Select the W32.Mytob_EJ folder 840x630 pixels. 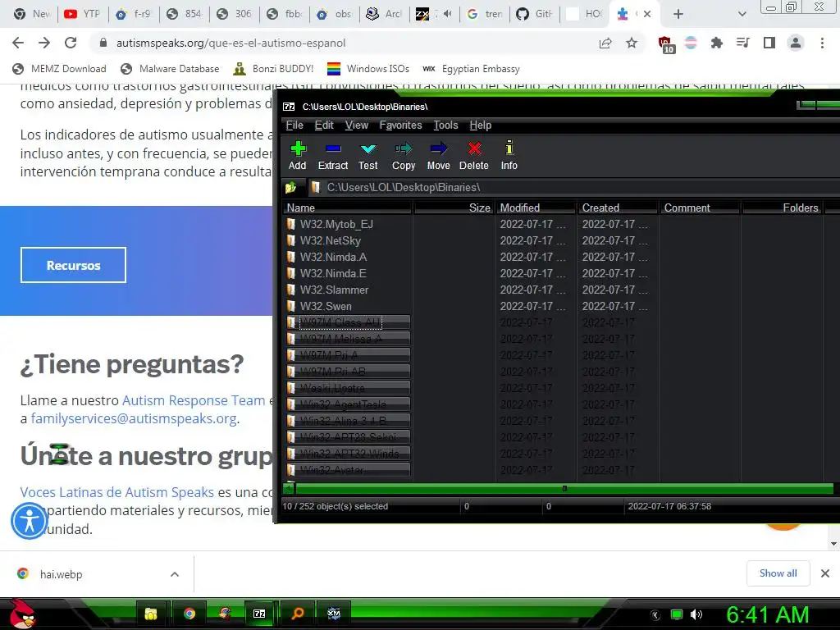pyautogui.click(x=336, y=225)
